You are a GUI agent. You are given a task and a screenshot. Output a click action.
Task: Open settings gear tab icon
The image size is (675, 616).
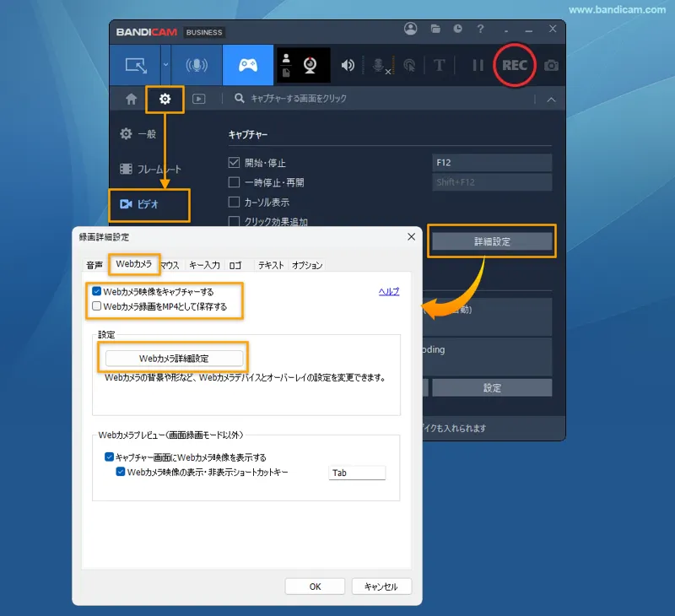(165, 99)
